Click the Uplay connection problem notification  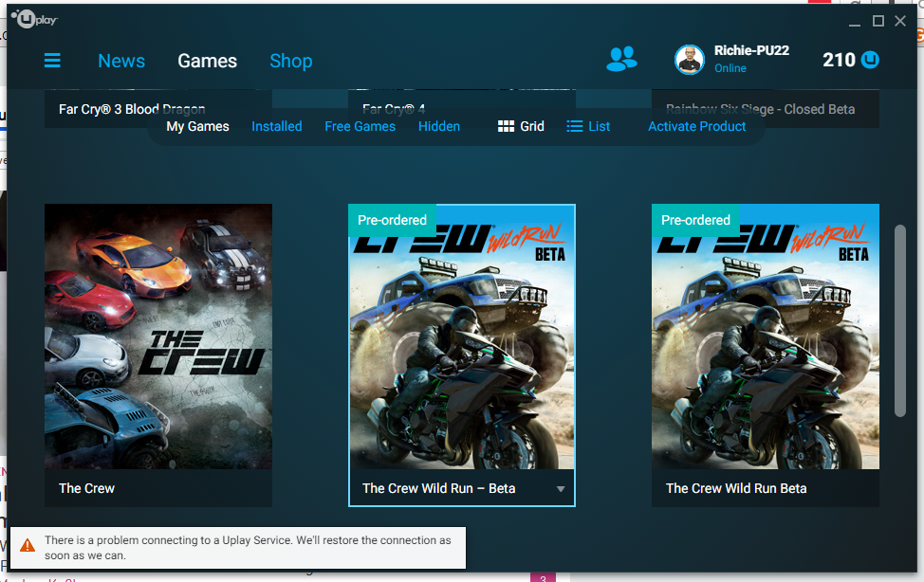[238, 548]
